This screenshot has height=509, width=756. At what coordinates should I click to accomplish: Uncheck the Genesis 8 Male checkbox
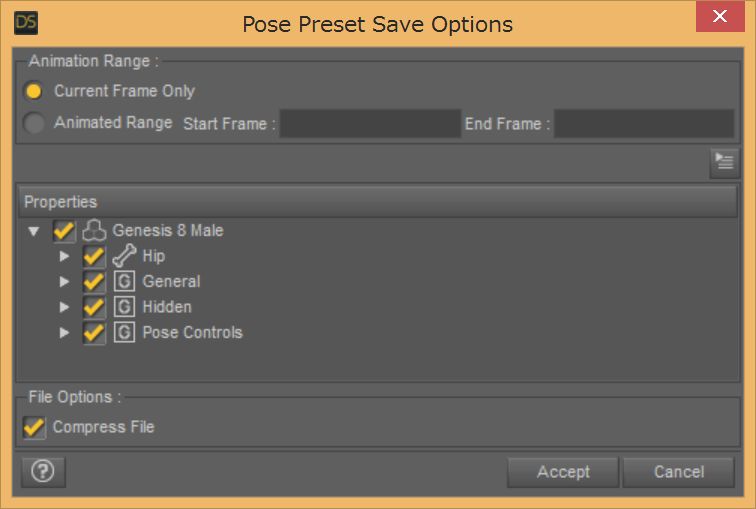pyautogui.click(x=64, y=230)
